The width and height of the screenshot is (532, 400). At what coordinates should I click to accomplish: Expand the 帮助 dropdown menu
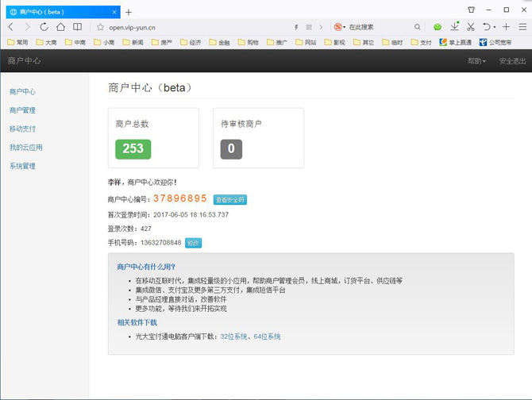[x=476, y=61]
